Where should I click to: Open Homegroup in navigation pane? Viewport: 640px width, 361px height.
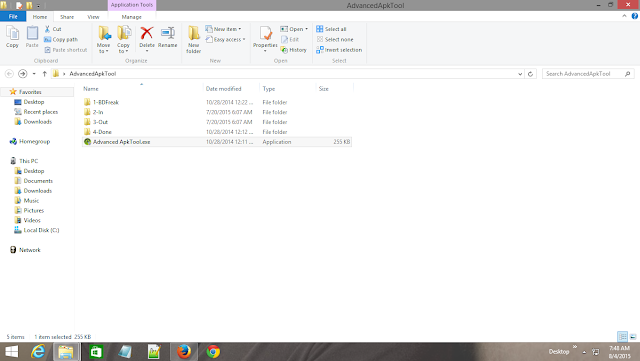tap(34, 141)
